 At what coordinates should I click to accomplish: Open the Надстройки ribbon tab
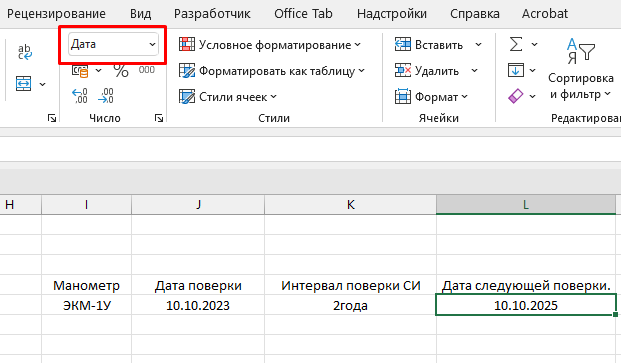[x=392, y=14]
